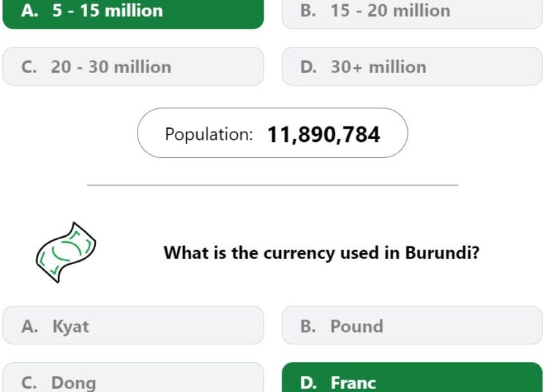
Task: Click the Burundi currency question text
Action: click(x=321, y=252)
